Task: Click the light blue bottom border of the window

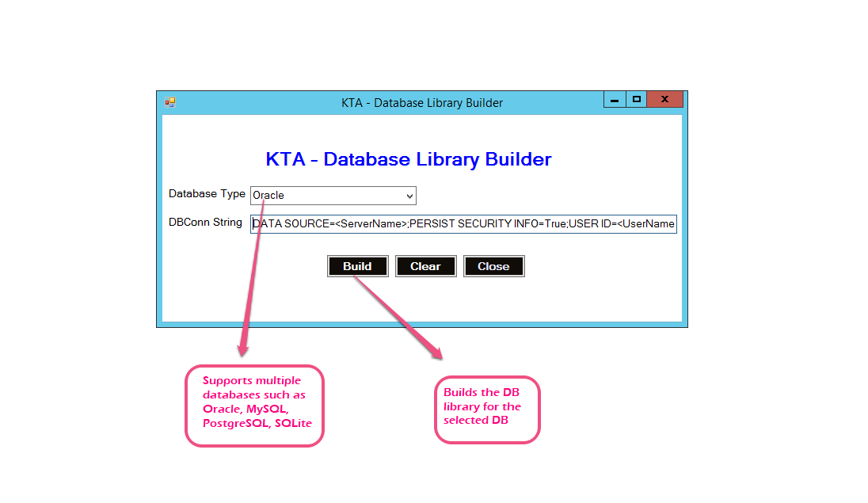Action: 421,324
